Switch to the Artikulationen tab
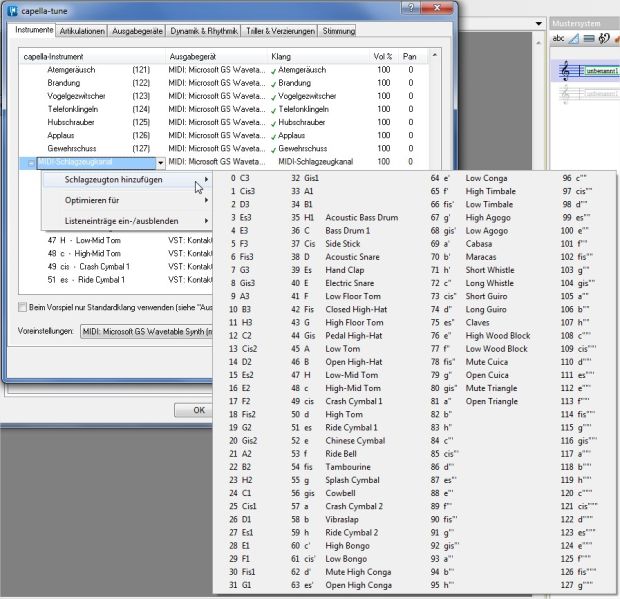Image resolution: width=620 pixels, height=599 pixels. pos(83,31)
